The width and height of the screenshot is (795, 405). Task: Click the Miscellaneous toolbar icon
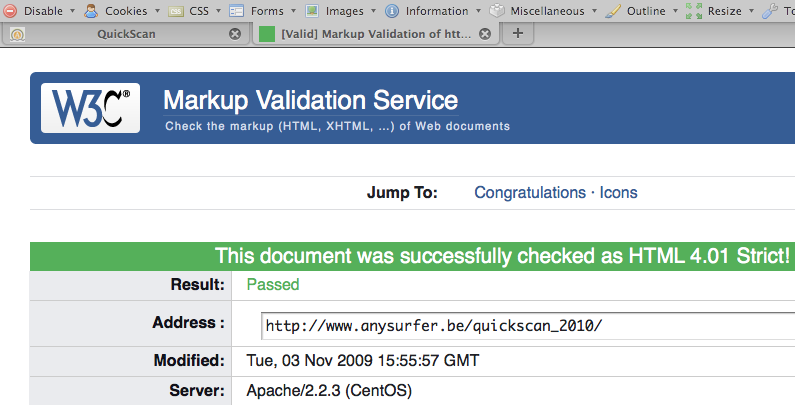coord(497,11)
